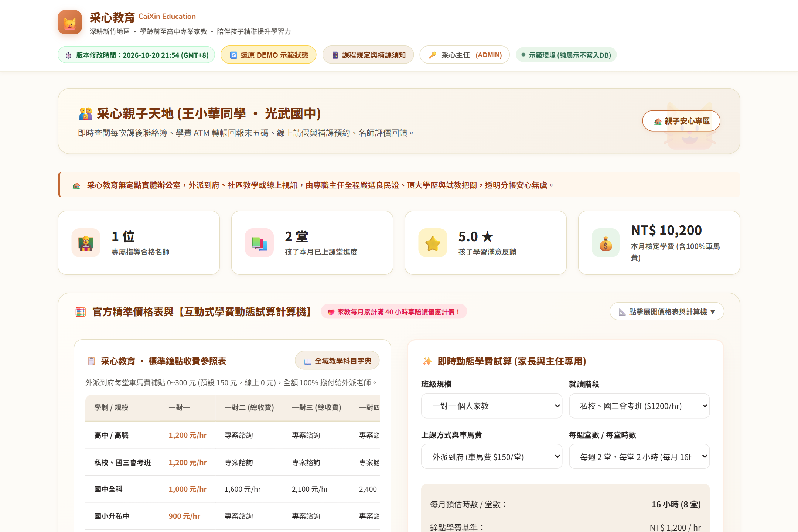The image size is (798, 532).
Task: Click the 學制 / 規模 column header
Action: point(112,407)
